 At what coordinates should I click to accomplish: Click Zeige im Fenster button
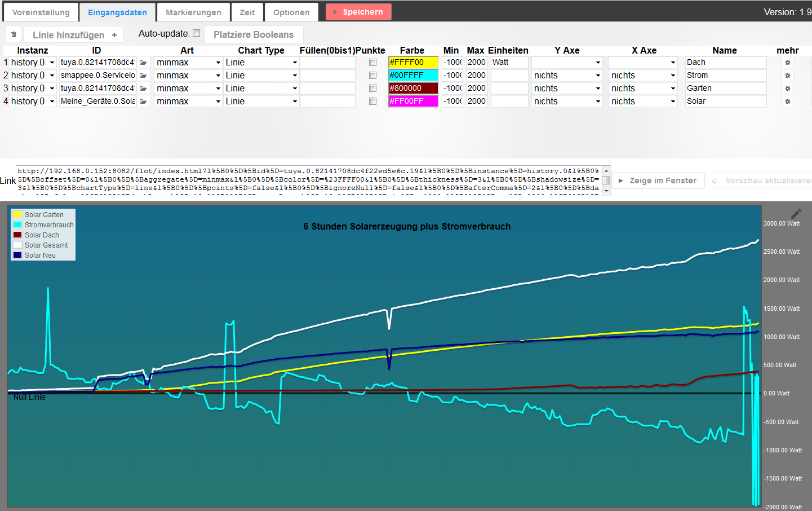(658, 180)
